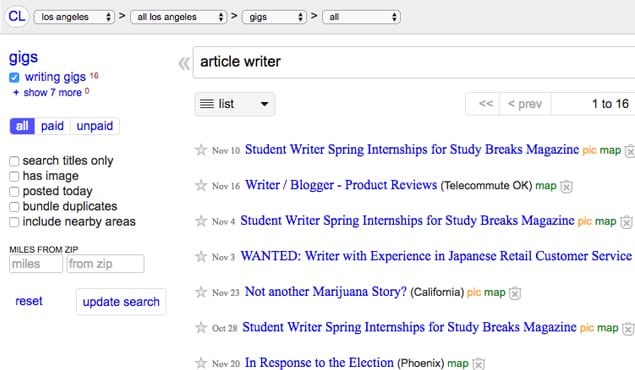635x370 pixels.
Task: Go to previous results page
Action: click(525, 104)
